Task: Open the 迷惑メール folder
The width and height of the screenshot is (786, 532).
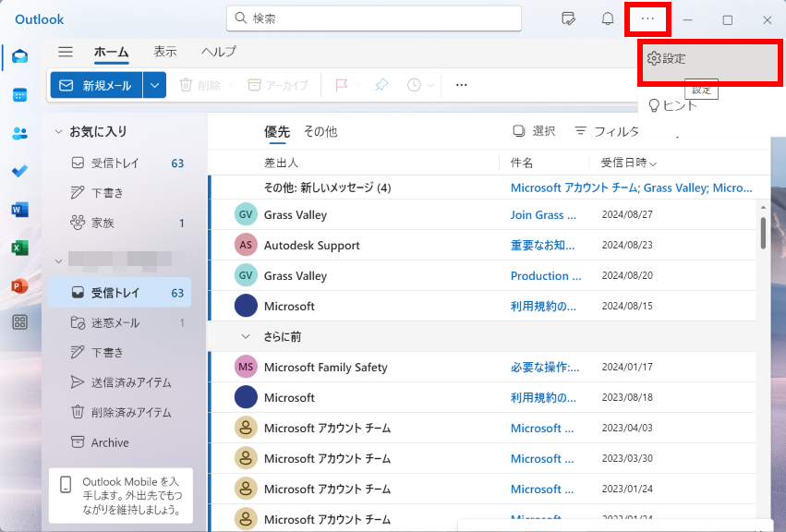Action: [120, 322]
